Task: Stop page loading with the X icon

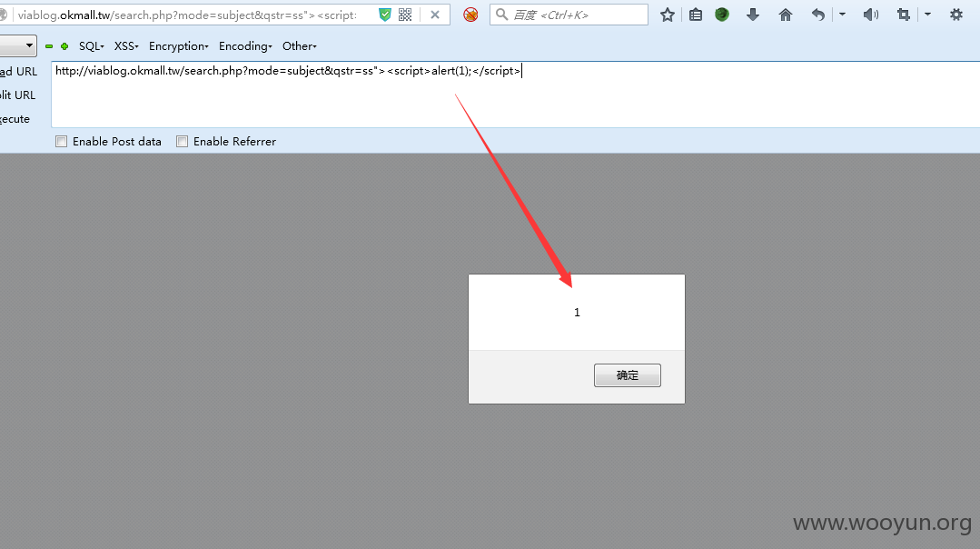Action: click(x=435, y=15)
